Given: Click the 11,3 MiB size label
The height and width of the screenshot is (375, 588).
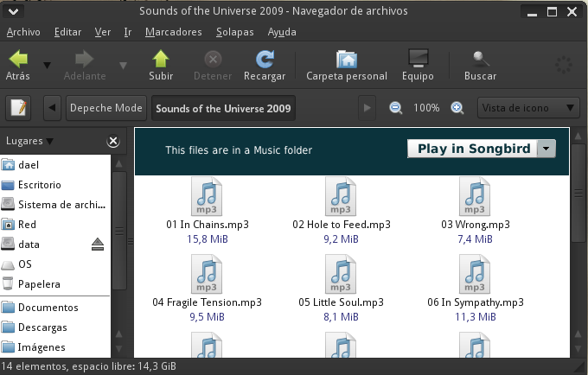Looking at the screenshot, I should click(476, 317).
